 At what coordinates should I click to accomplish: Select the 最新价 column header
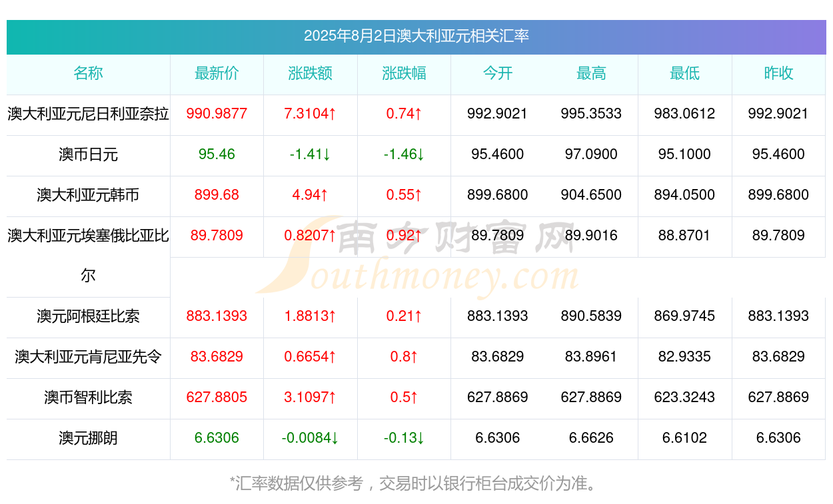[217, 73]
